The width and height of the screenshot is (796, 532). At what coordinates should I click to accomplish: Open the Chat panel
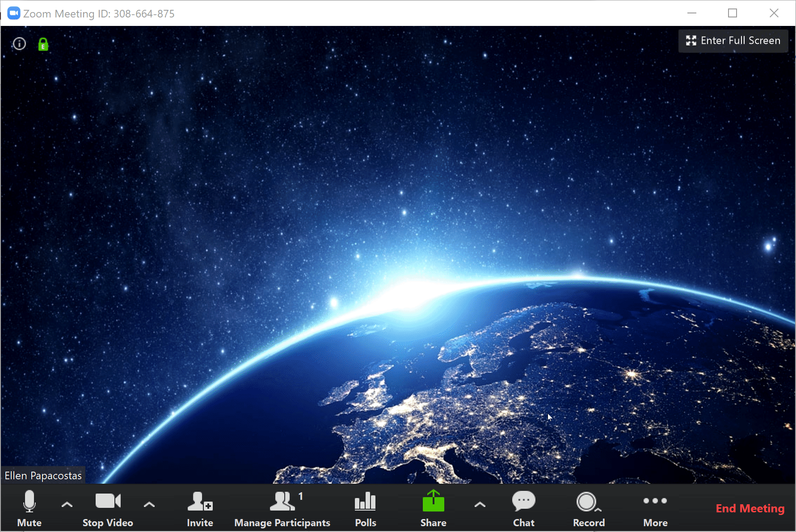point(524,508)
